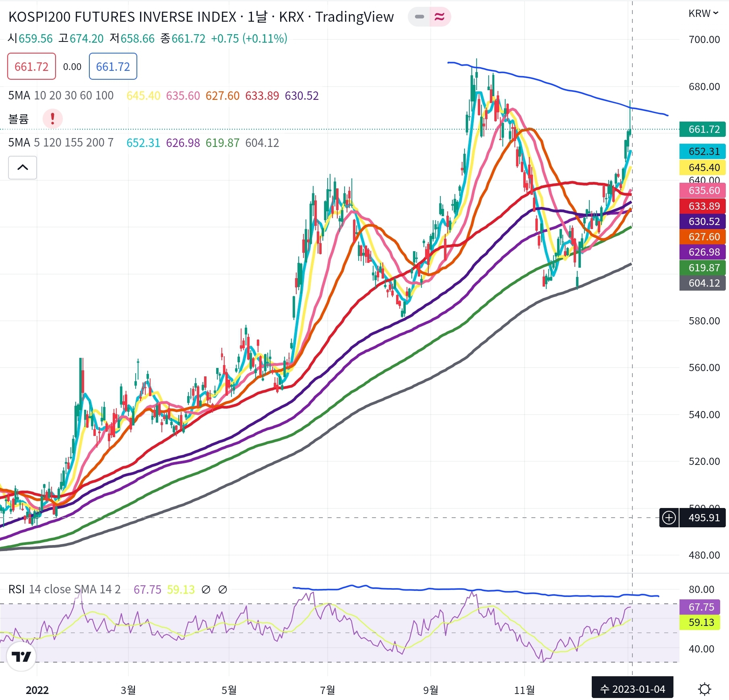Click the second empty-set icon in RSI legend
Viewport: 729px width, 700px height.
click(223, 590)
